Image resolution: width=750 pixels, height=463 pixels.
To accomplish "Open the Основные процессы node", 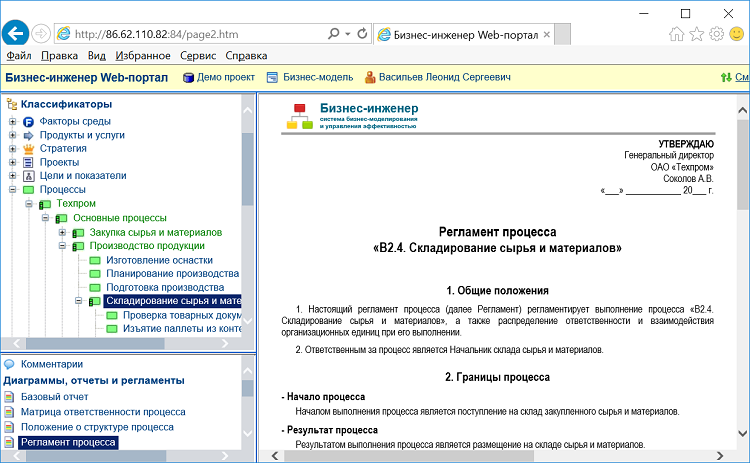I will pyautogui.click(x=120, y=218).
